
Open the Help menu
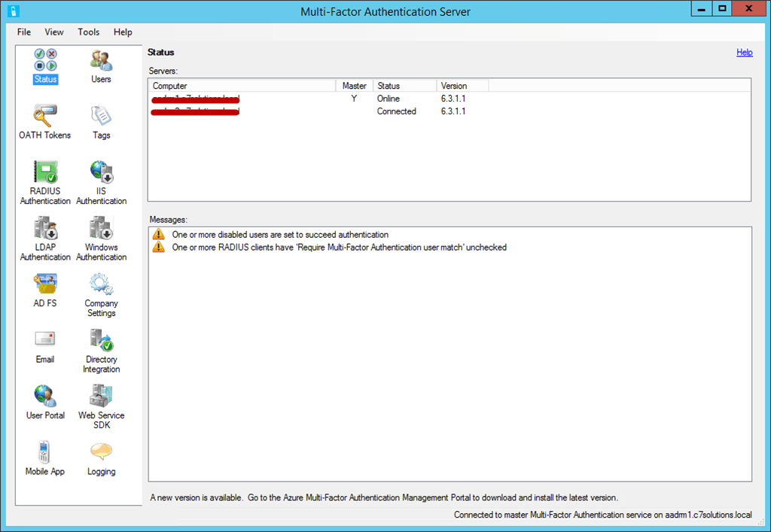(x=123, y=32)
